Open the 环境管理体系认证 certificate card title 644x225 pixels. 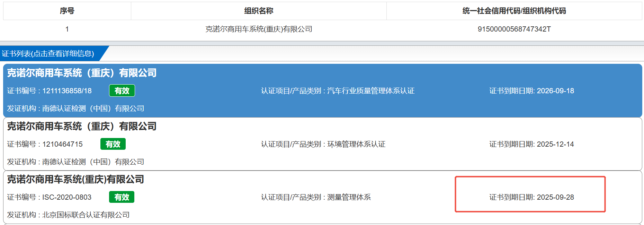tap(82, 126)
